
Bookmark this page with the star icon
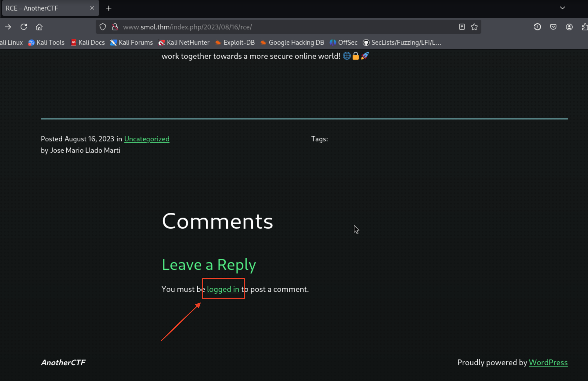tap(474, 27)
